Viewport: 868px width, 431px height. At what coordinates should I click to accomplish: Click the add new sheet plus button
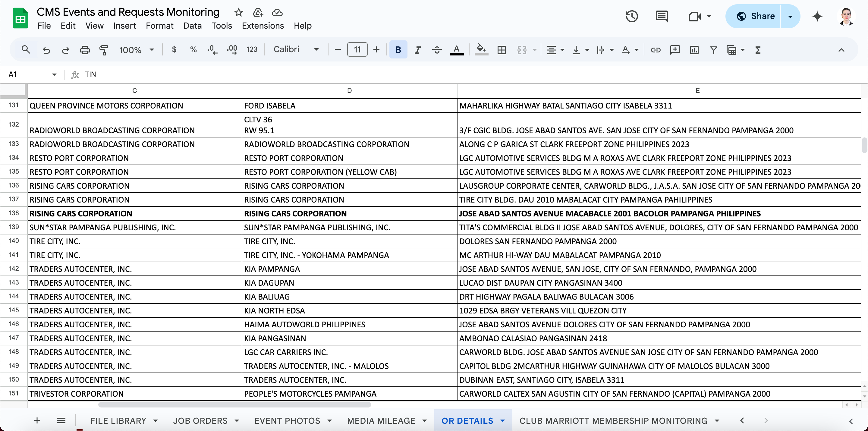point(37,420)
